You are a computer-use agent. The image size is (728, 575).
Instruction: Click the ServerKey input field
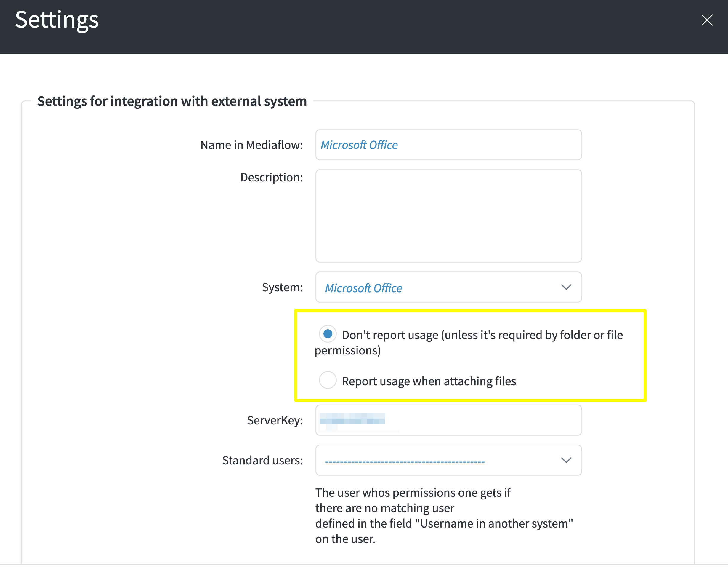(x=448, y=420)
